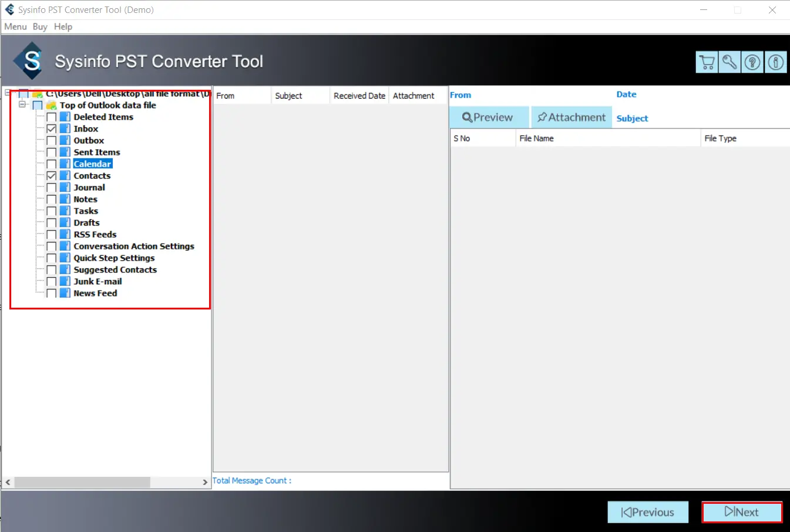
Task: Click the News Feed folder icon
Action: click(65, 293)
